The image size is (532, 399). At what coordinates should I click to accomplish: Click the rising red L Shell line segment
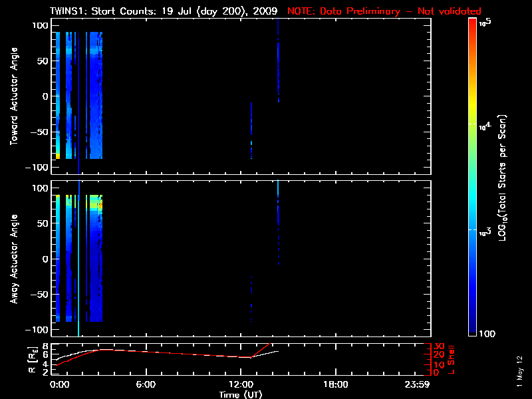tap(259, 350)
